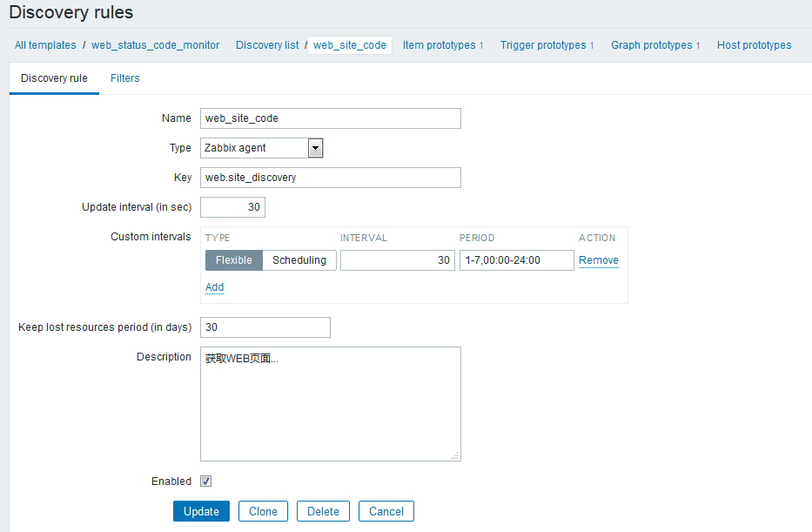Open the Discovery list link
812x532 pixels.
(267, 45)
